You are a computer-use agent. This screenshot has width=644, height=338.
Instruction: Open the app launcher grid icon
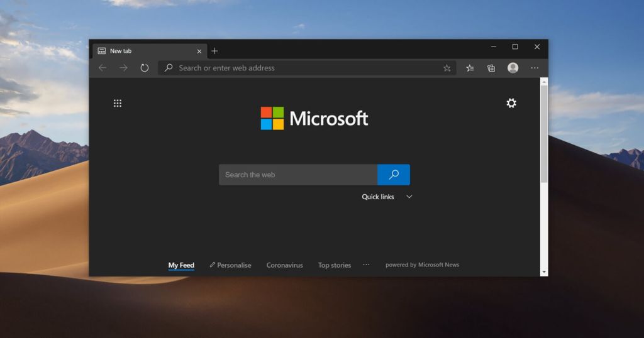pyautogui.click(x=118, y=103)
